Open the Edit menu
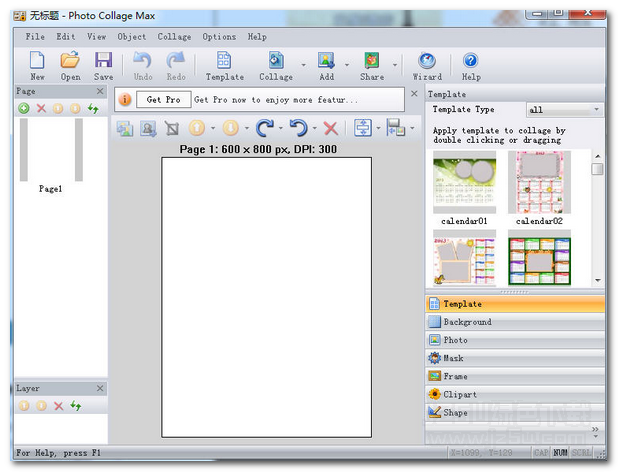The image size is (618, 472). pyautogui.click(x=65, y=37)
